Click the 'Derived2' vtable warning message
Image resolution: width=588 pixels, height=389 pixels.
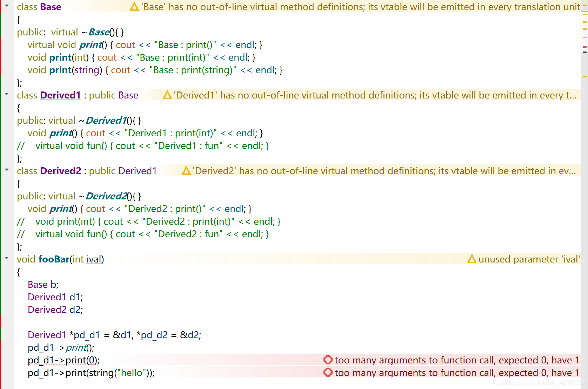pos(385,171)
